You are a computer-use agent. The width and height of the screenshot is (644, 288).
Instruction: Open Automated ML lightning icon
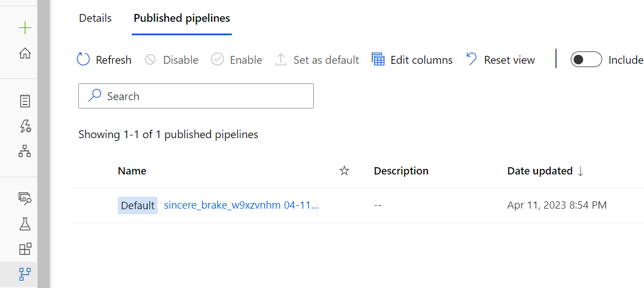[x=25, y=126]
